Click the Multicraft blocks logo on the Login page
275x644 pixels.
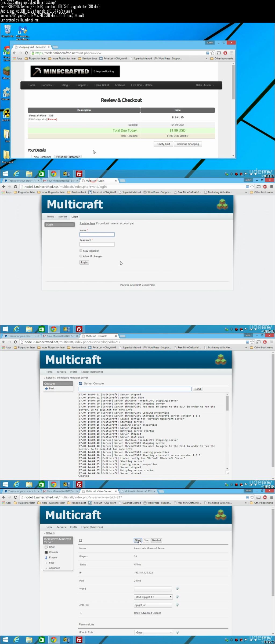(x=222, y=204)
